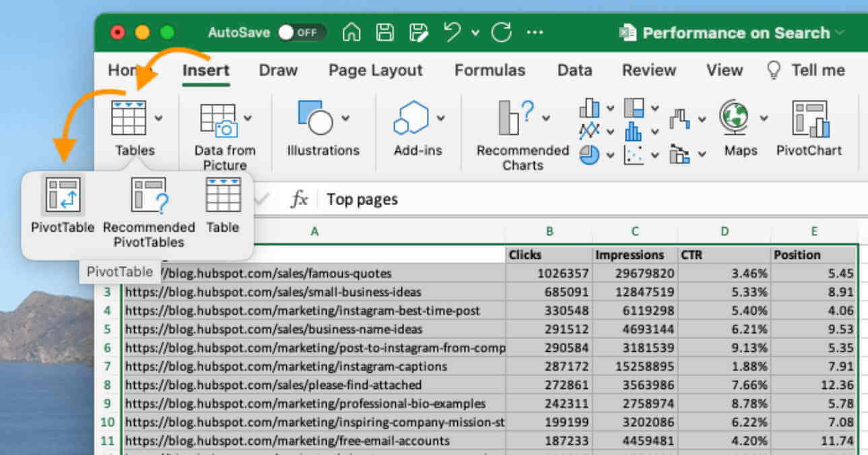Viewport: 868px width, 455px height.
Task: Click the Maps globe icon
Action: [734, 119]
